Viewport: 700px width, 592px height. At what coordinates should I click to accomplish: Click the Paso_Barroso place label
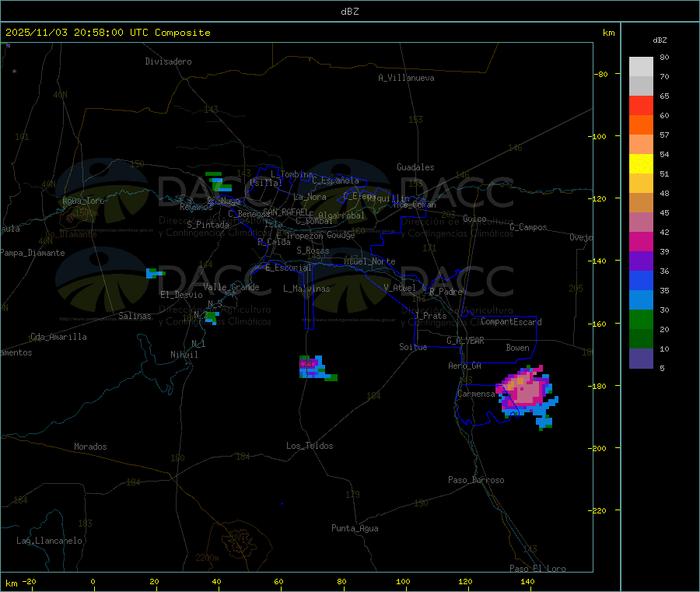tap(476, 480)
